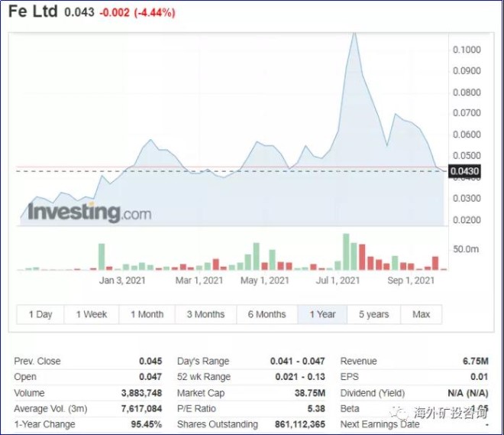Click the Jan 3, 2021 axis label
Image resolution: width=504 pixels, height=435 pixels.
[122, 281]
